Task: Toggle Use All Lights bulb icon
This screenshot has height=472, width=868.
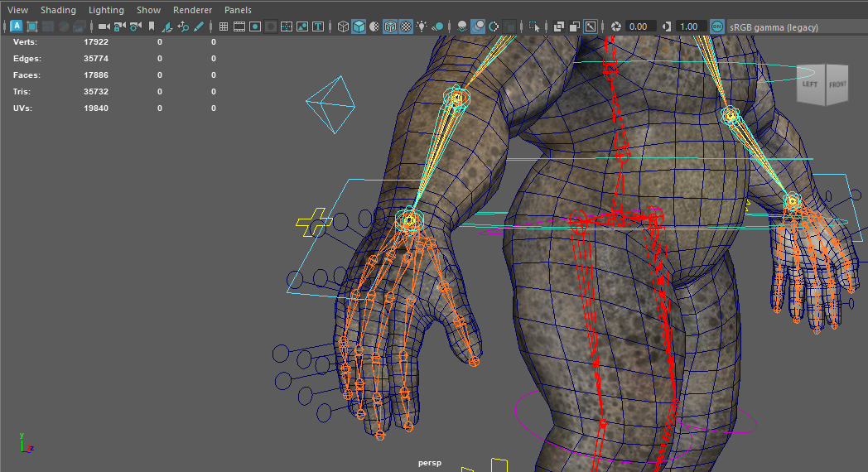Action: [422, 26]
